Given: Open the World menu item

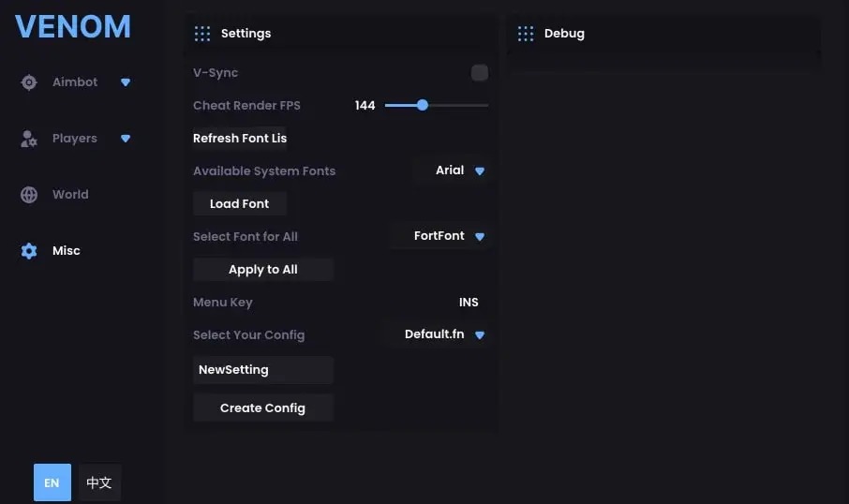Looking at the screenshot, I should click(70, 195).
